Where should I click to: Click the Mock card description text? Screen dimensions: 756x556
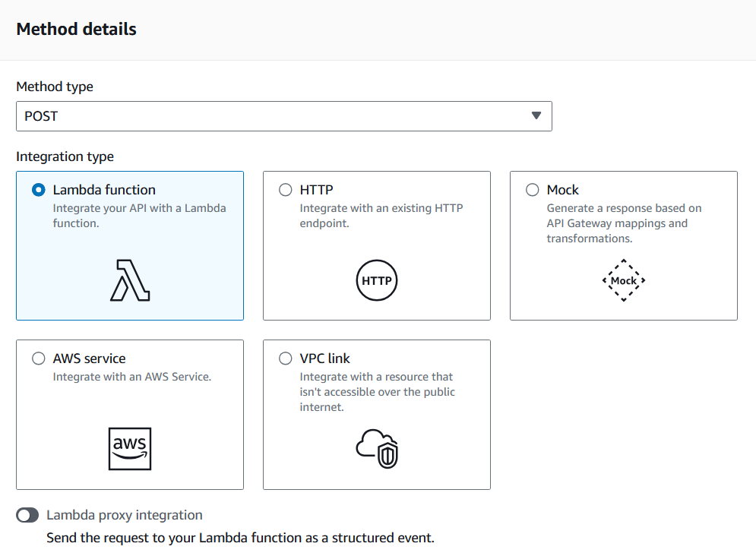[x=624, y=223]
